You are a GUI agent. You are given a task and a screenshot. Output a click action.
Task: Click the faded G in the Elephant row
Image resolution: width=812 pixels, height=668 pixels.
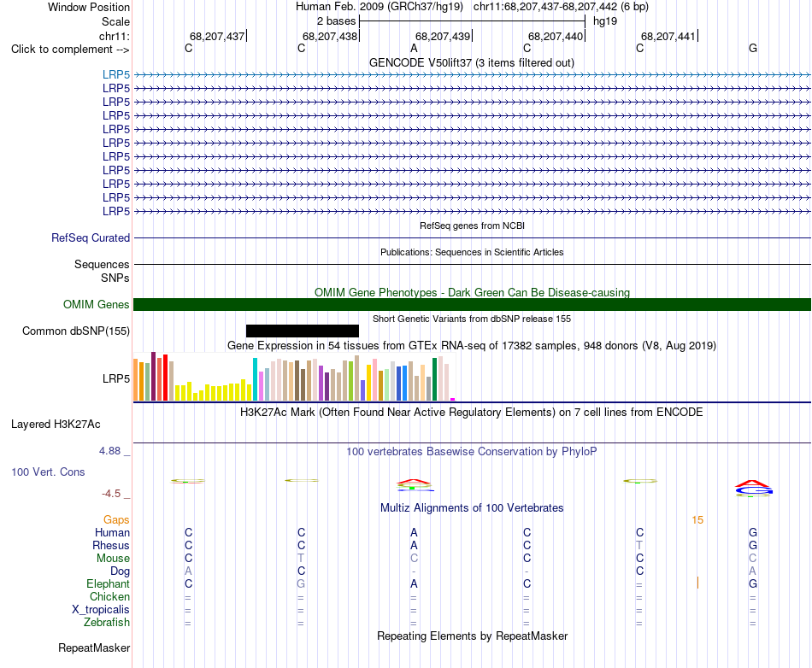[301, 583]
